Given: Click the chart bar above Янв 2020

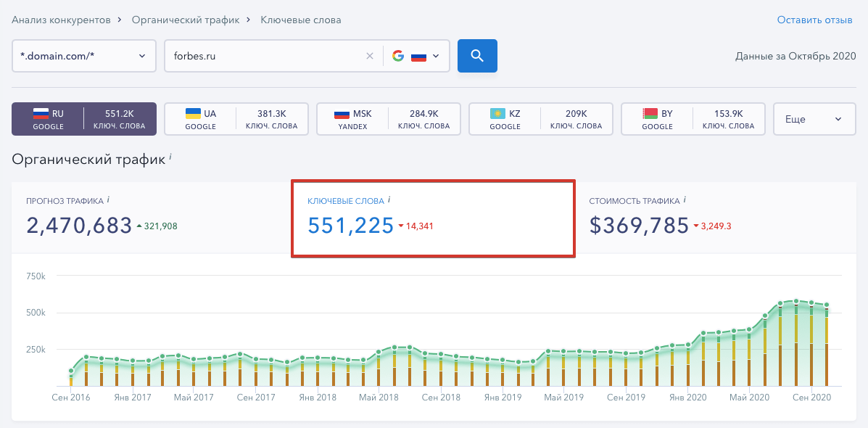Looking at the screenshot, I should click(688, 365).
